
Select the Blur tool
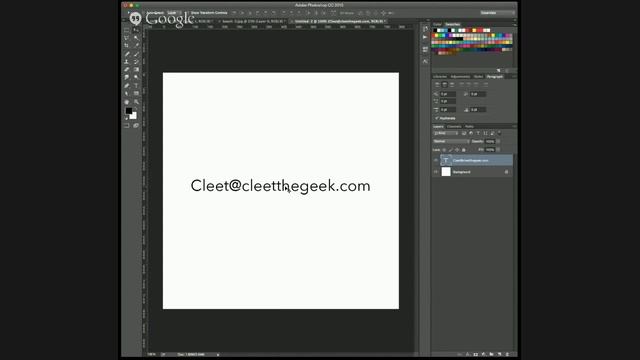pos(127,77)
